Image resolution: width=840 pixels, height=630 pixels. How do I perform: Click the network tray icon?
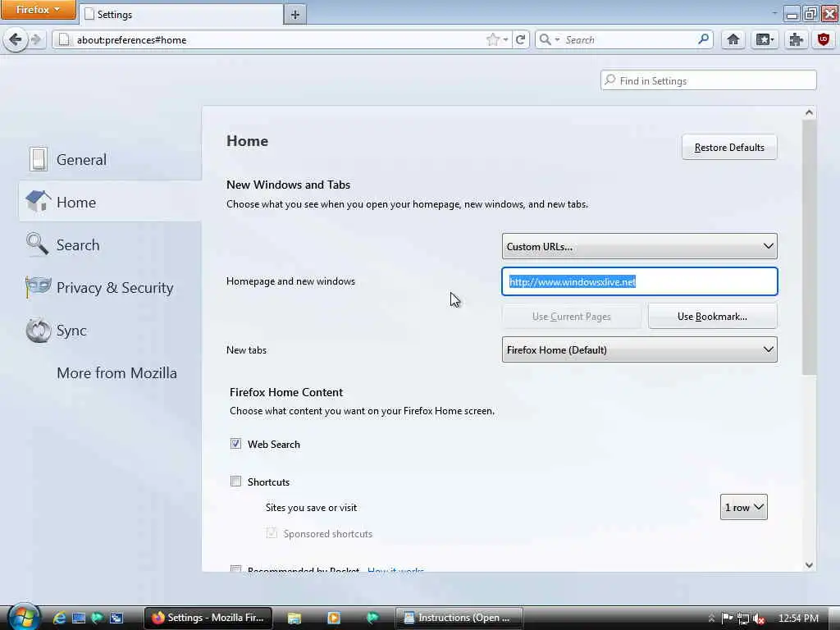click(742, 619)
